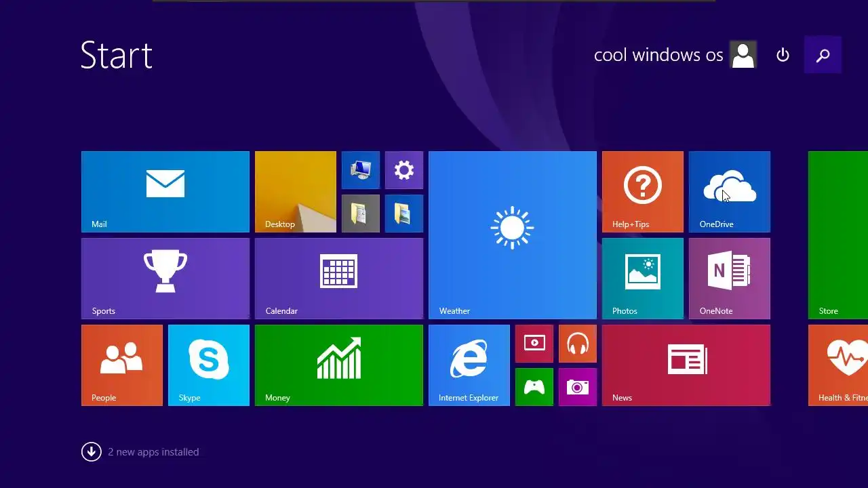Screen dimensions: 868x488
Task: Open the This PC computer tile
Action: tap(361, 170)
